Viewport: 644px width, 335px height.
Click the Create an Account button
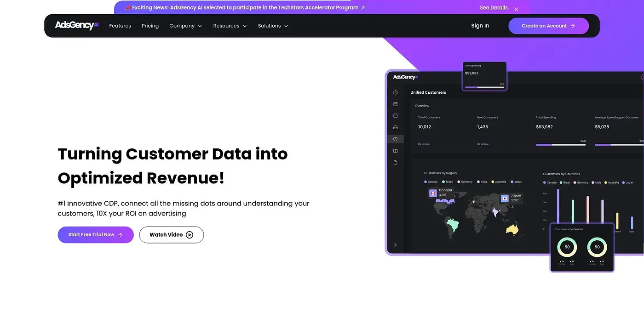click(x=548, y=26)
